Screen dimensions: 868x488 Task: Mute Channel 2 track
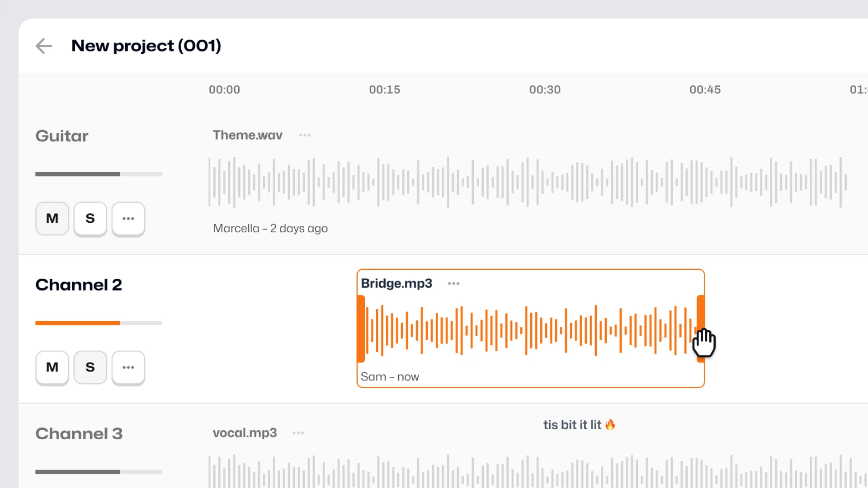pyautogui.click(x=52, y=367)
